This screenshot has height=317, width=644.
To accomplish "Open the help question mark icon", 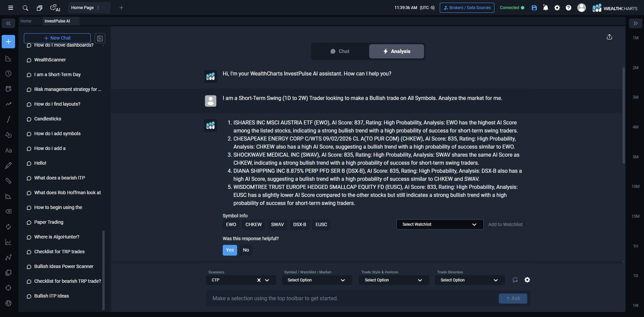I will (569, 8).
